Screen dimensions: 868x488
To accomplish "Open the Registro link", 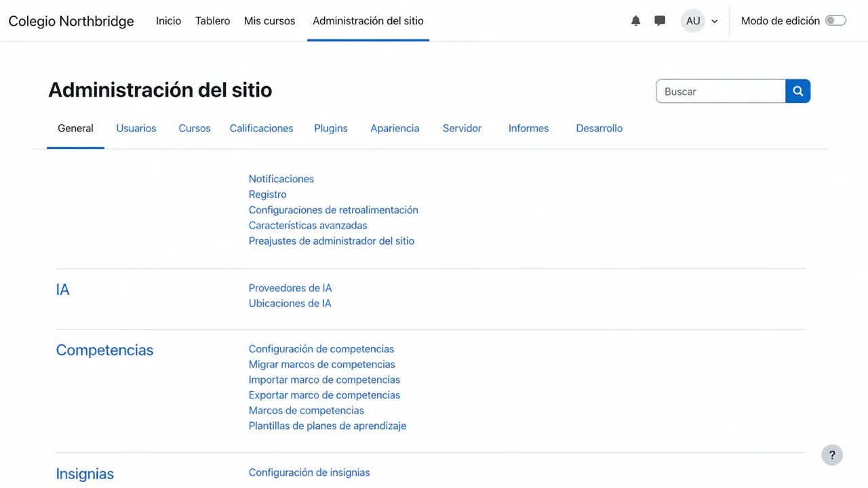I will (x=268, y=195).
